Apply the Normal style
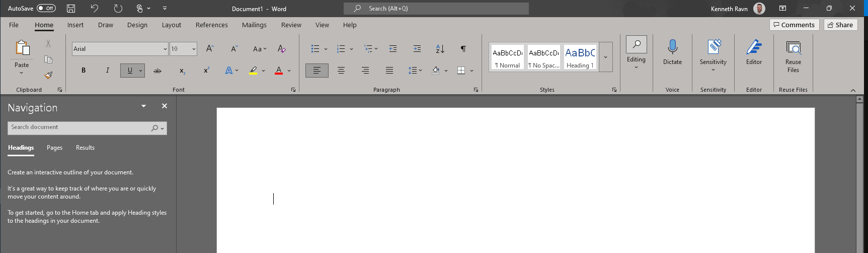This screenshot has width=868, height=253. click(x=508, y=57)
